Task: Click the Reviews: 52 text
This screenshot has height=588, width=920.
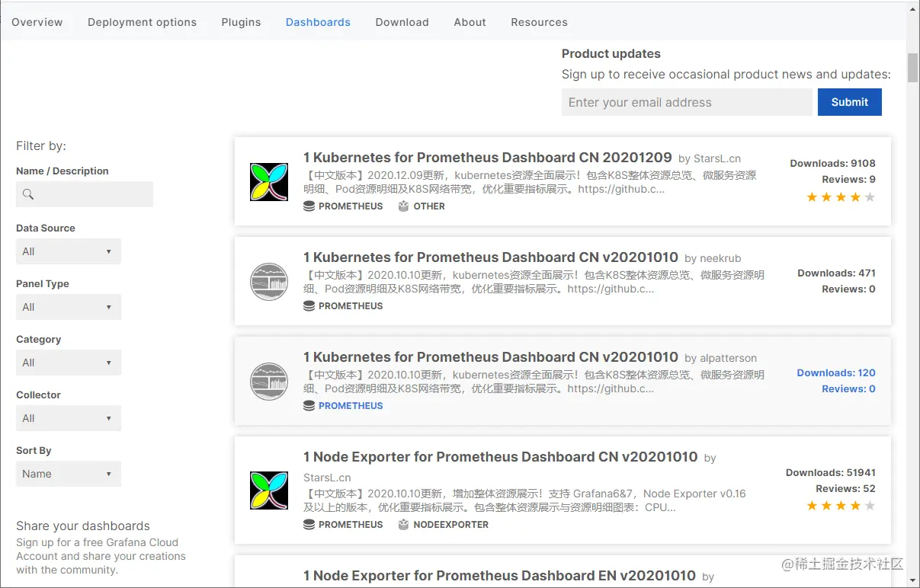Action: (845, 488)
